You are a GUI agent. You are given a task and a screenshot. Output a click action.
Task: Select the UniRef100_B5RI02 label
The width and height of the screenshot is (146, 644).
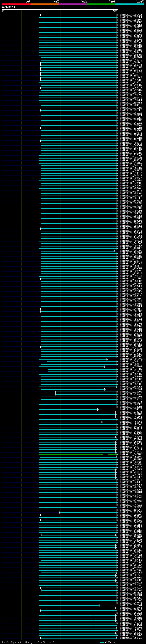[131, 457]
